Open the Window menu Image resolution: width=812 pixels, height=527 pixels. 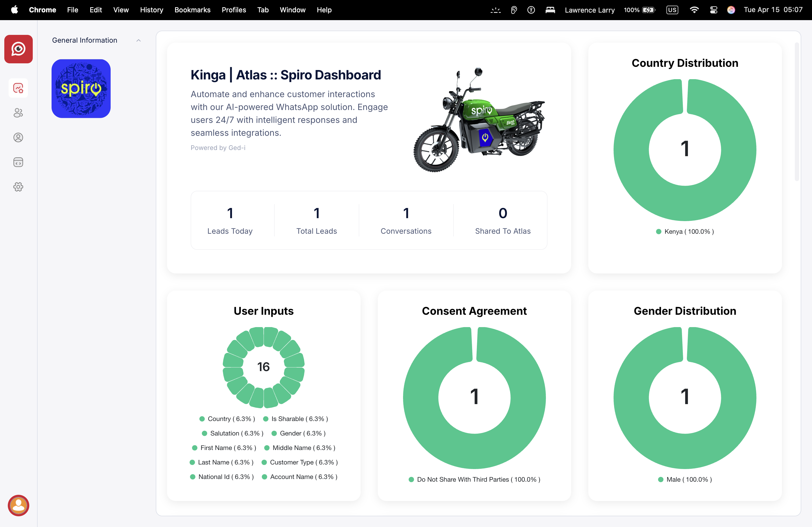click(292, 10)
